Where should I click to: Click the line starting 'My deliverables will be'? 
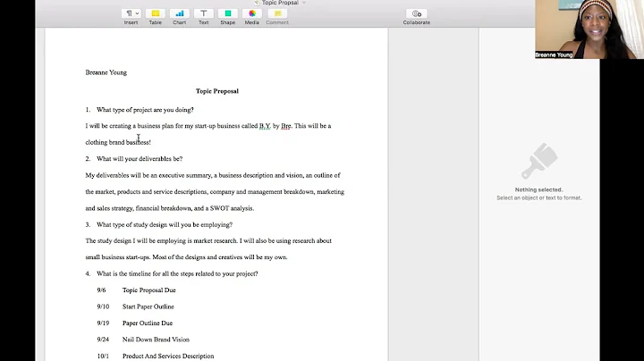point(213,175)
